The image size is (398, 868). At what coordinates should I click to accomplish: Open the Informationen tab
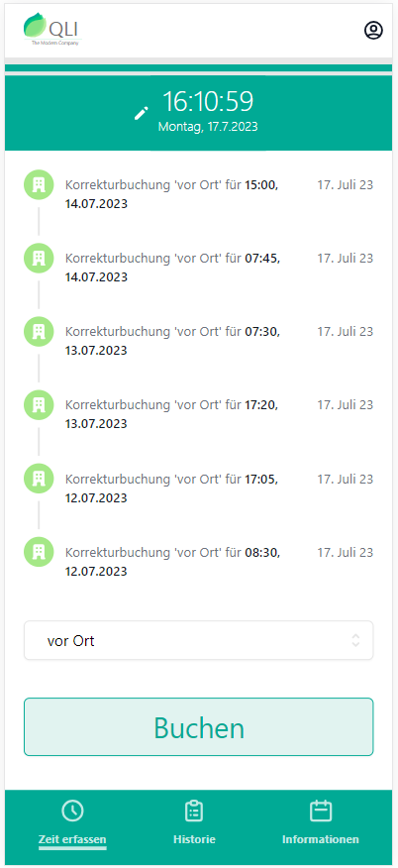[x=321, y=823]
